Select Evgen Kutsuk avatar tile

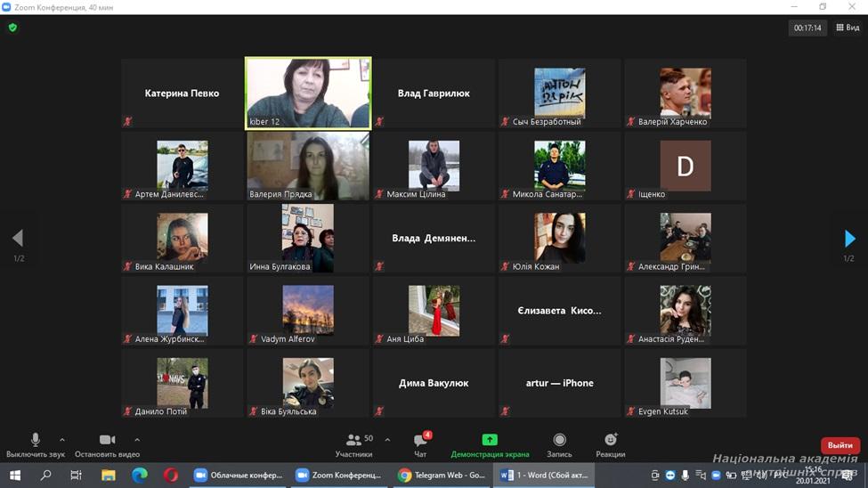685,383
